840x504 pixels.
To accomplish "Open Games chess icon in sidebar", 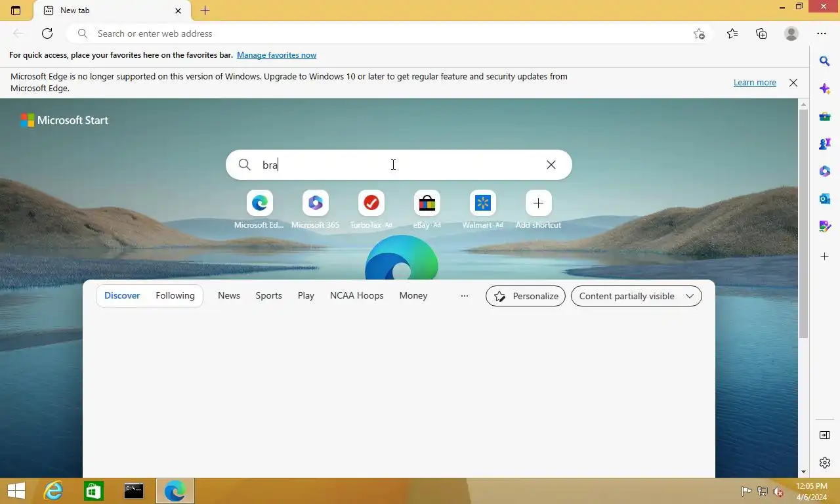I will (x=825, y=144).
